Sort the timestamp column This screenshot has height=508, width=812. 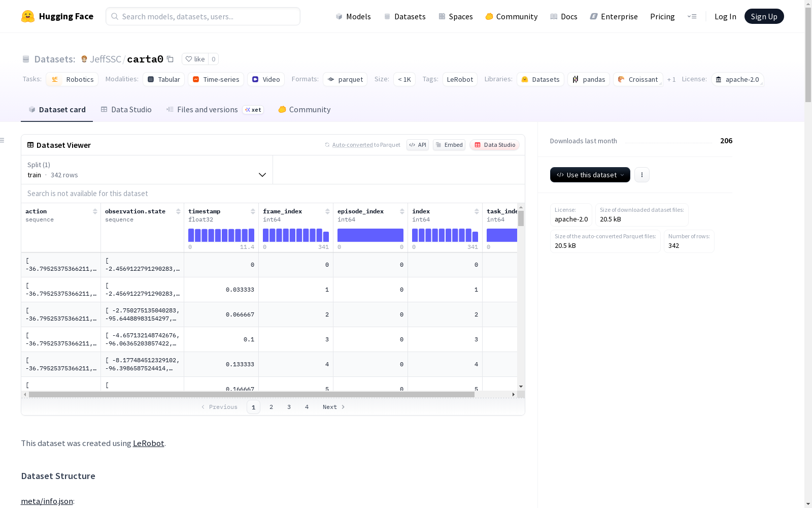click(x=253, y=211)
